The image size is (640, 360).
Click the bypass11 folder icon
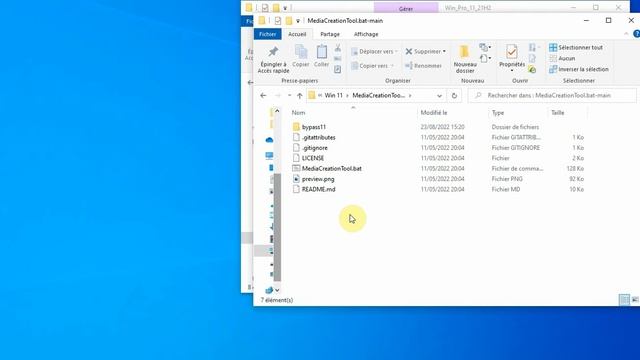[x=296, y=127]
